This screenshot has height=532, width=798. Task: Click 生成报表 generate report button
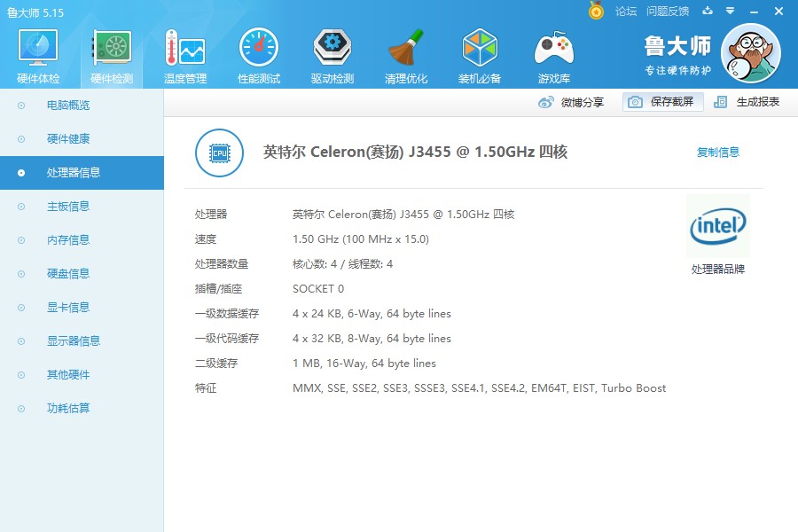[x=746, y=102]
